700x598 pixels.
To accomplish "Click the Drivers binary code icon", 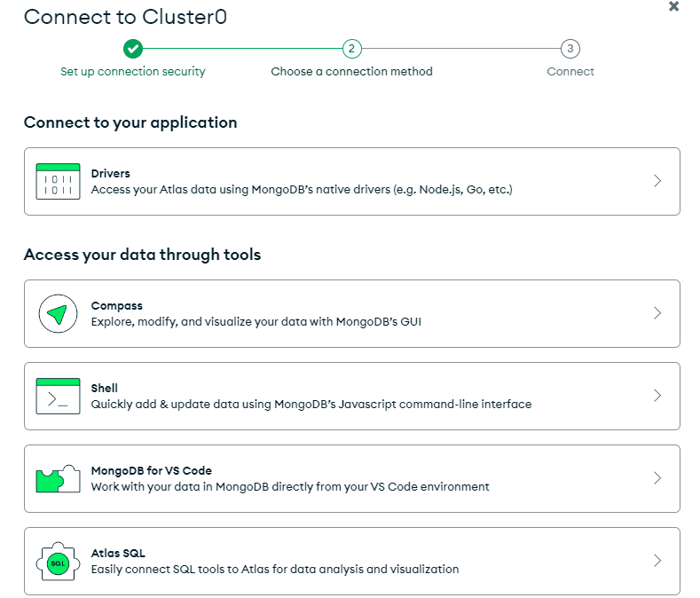I will pyautogui.click(x=58, y=181).
